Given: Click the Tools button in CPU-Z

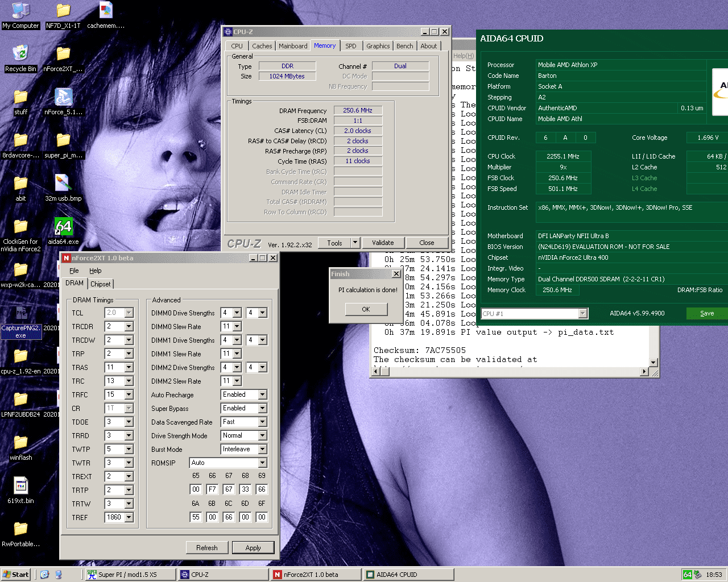Looking at the screenshot, I should (x=334, y=243).
